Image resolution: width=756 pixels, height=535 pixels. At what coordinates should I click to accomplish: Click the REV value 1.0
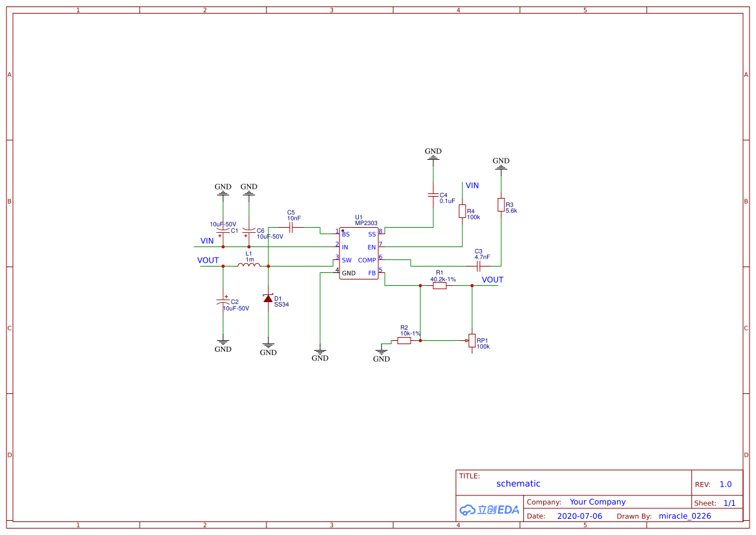726,485
